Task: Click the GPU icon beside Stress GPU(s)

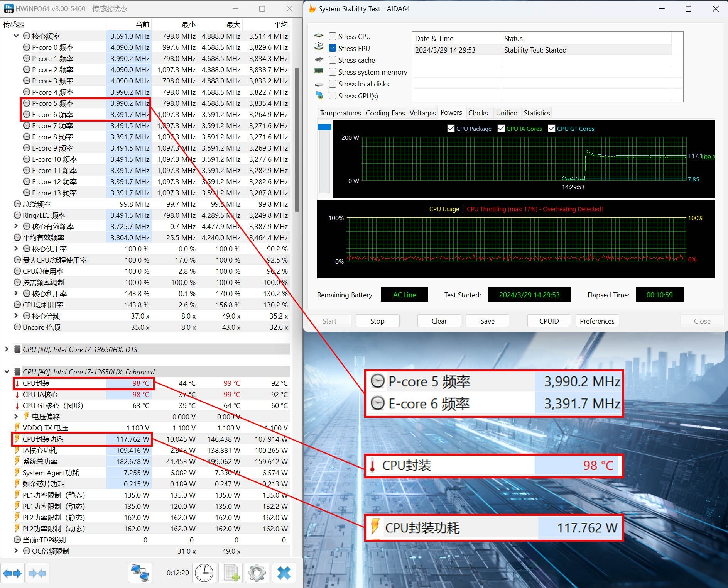Action: pos(319,95)
